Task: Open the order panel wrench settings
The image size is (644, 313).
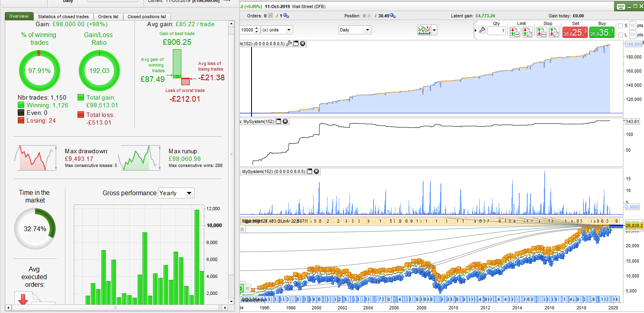Action: point(482,30)
